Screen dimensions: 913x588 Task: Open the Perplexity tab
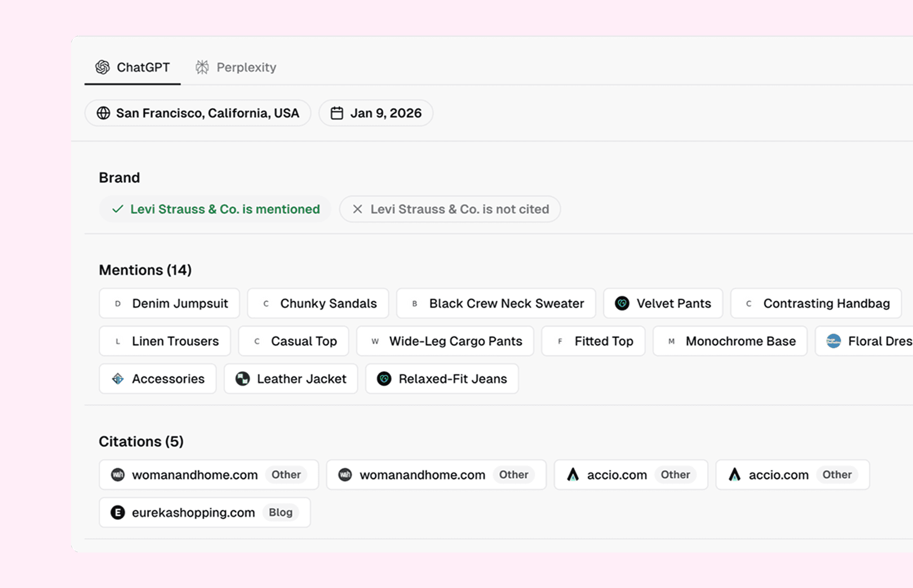pyautogui.click(x=236, y=68)
